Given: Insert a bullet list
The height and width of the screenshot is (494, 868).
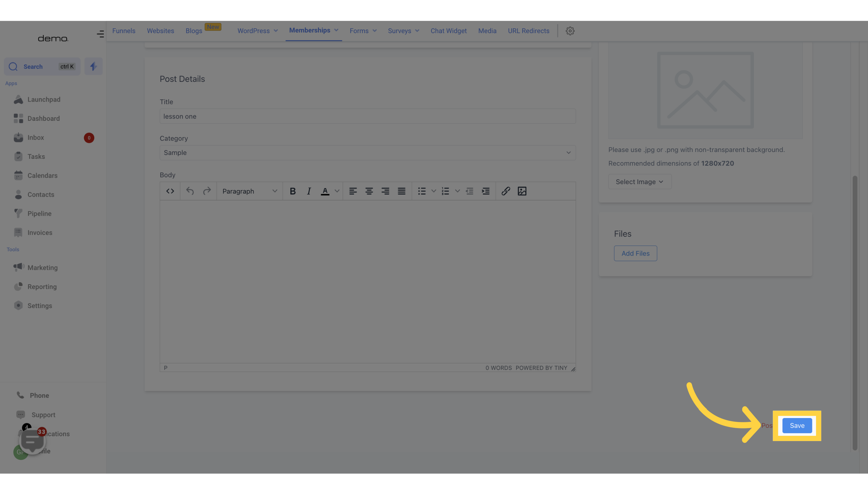Looking at the screenshot, I should click(x=422, y=191).
